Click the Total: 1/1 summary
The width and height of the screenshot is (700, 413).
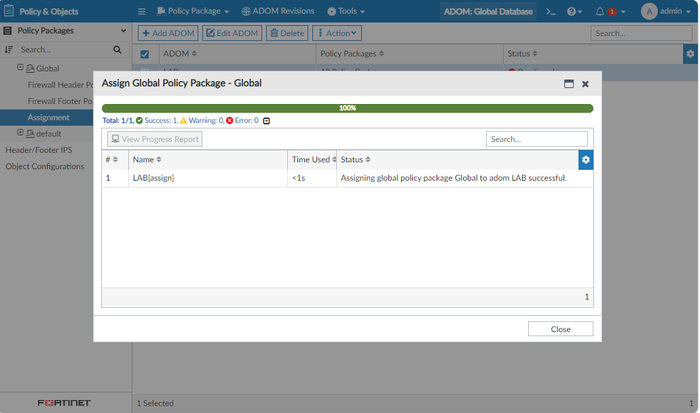pos(118,121)
